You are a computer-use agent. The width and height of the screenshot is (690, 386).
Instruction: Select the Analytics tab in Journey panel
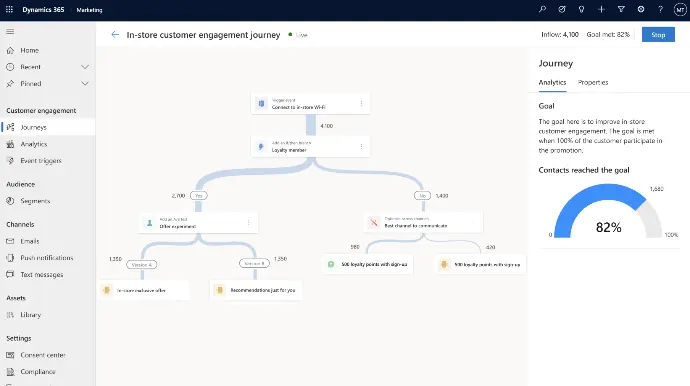(552, 82)
